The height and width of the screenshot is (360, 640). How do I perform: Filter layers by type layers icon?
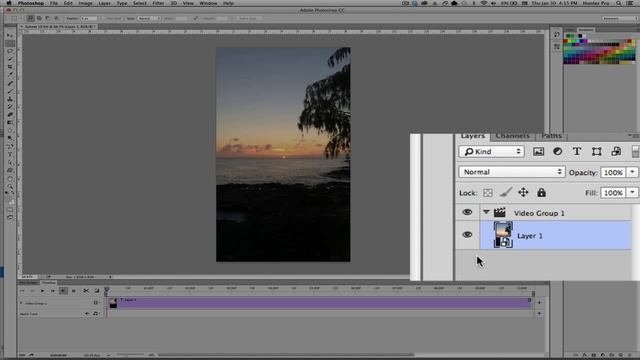click(577, 151)
